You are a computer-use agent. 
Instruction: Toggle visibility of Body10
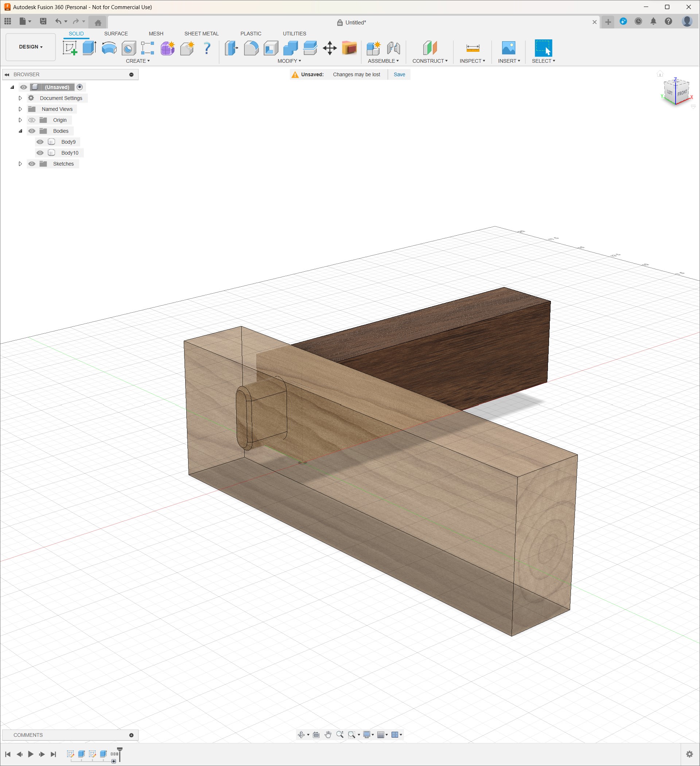pyautogui.click(x=40, y=153)
